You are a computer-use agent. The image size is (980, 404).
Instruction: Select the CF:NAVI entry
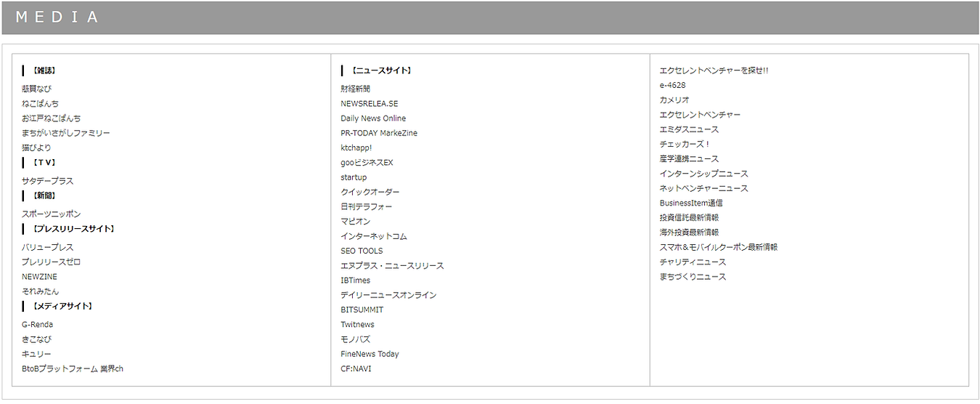click(x=356, y=369)
